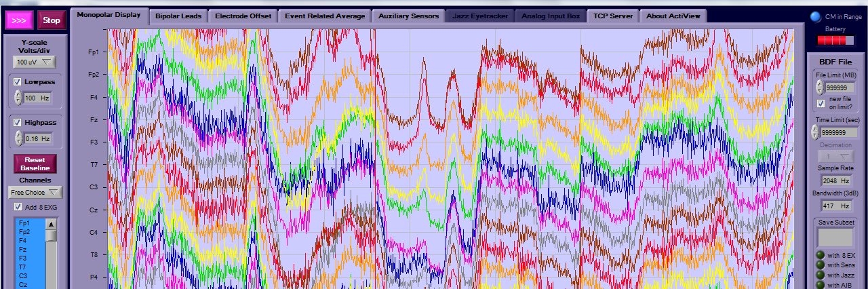Select Fp1 in the channel list
This screenshot has height=289, width=868.
coord(31,223)
